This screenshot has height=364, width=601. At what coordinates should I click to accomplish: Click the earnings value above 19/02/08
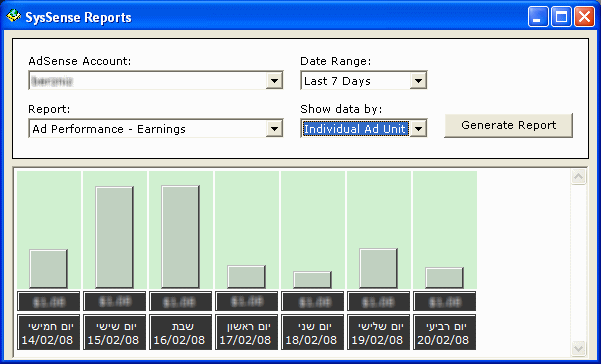pos(378,302)
